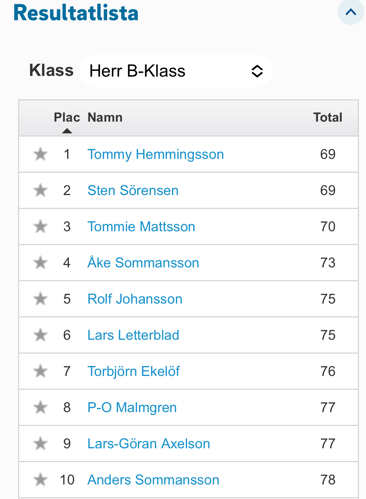Click star beside Lars Letterblad
This screenshot has height=499, width=366.
[40, 335]
